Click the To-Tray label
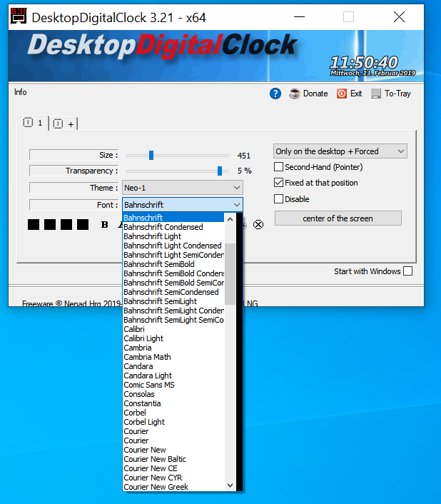Viewport: 441px width, 504px height. point(397,94)
